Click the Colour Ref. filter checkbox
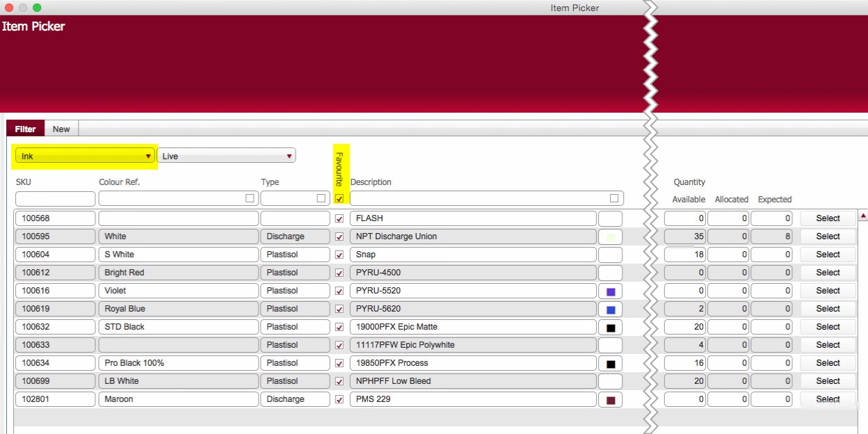This screenshot has width=868, height=434. click(x=250, y=198)
